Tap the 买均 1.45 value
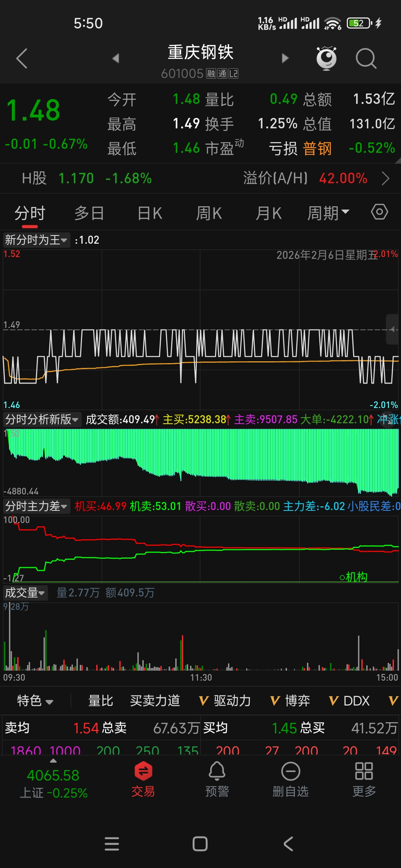The image size is (401, 868). 285,728
